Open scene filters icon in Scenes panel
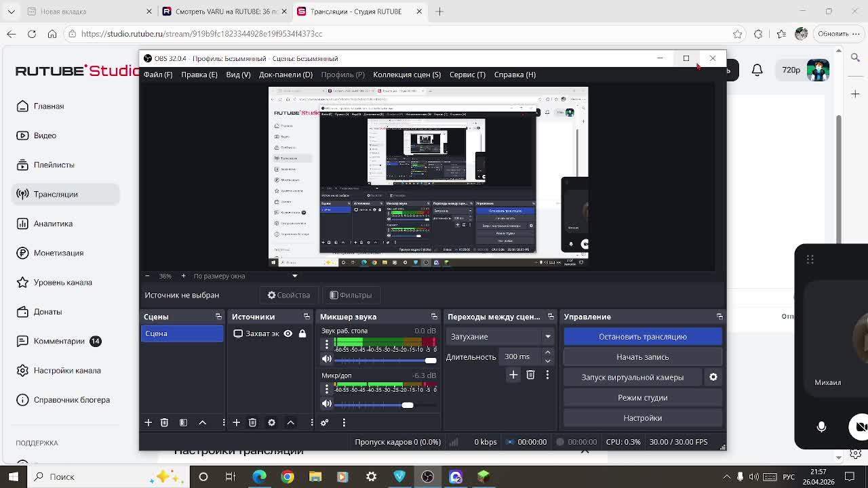This screenshot has height=488, width=868. point(183,422)
